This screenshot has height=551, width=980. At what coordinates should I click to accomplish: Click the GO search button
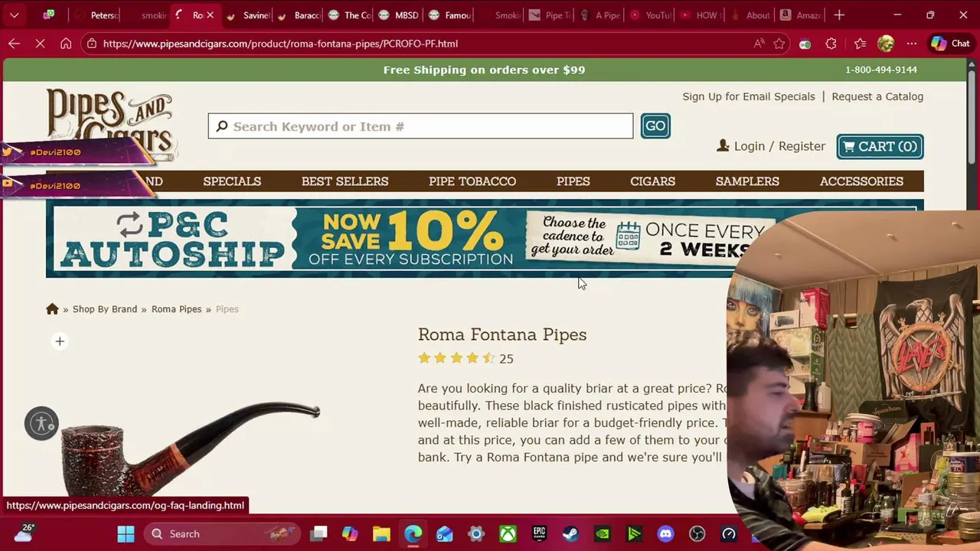pos(655,126)
